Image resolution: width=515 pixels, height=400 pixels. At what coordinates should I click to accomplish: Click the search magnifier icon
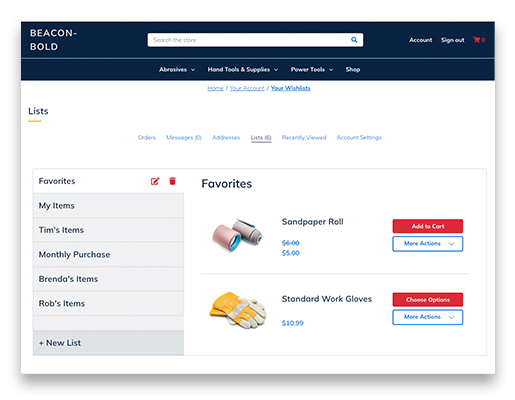pyautogui.click(x=354, y=40)
